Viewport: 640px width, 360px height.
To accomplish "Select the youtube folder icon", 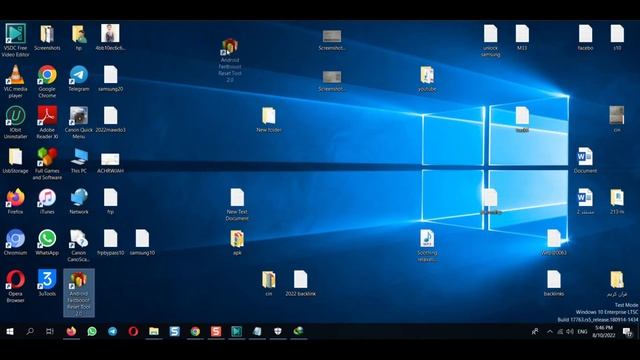I will (x=427, y=78).
